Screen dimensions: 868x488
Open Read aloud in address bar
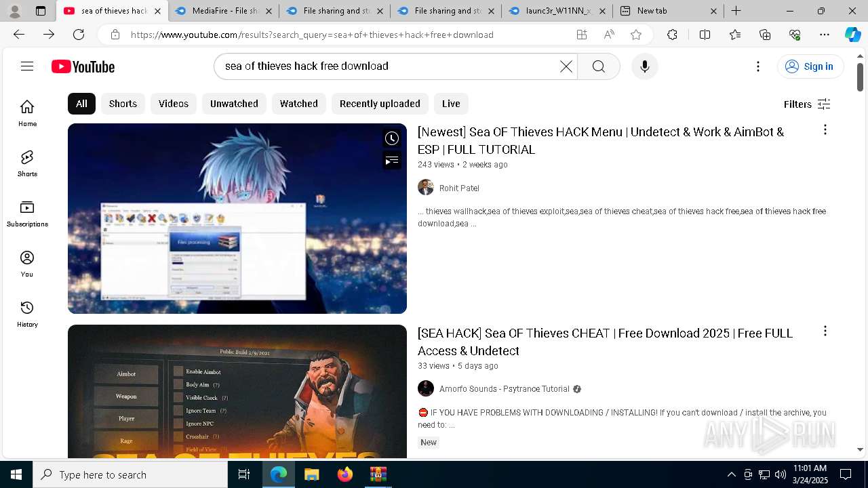pos(609,35)
